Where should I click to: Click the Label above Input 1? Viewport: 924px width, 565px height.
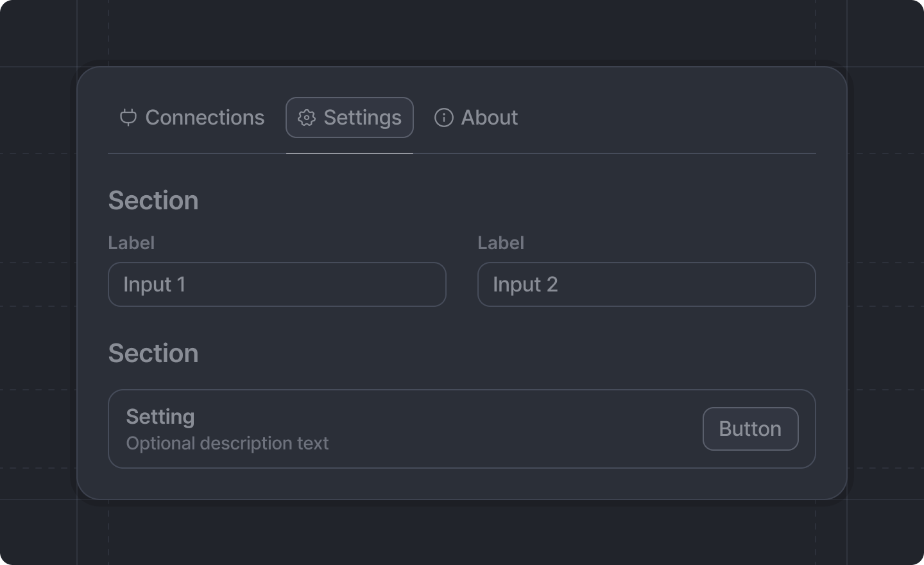(x=132, y=243)
